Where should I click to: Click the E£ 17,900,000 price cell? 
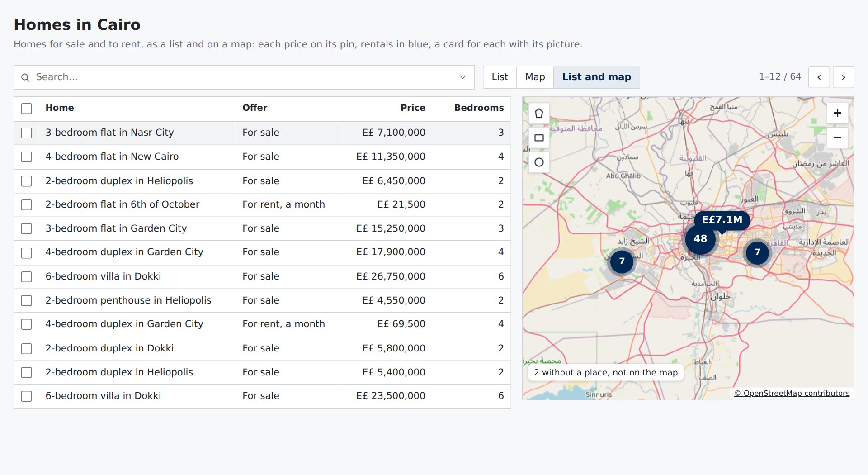click(391, 252)
